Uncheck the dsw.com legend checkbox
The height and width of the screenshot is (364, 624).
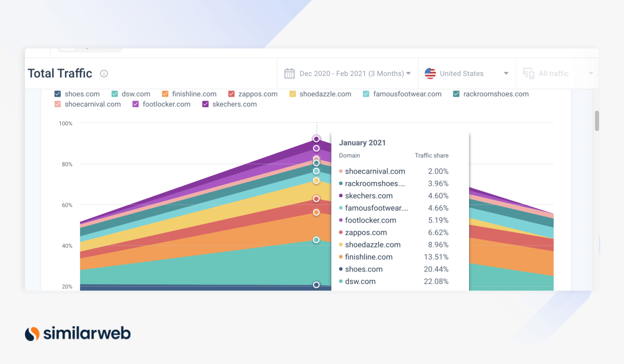point(114,94)
